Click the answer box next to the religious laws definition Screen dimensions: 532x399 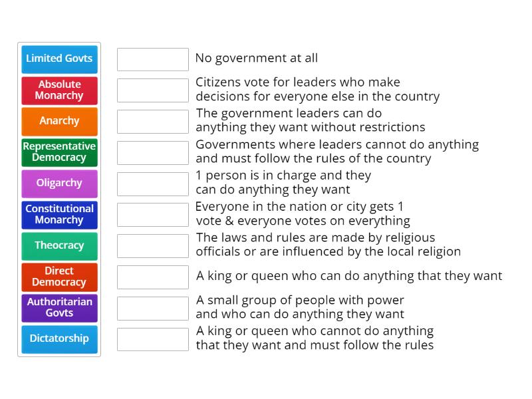(x=152, y=245)
